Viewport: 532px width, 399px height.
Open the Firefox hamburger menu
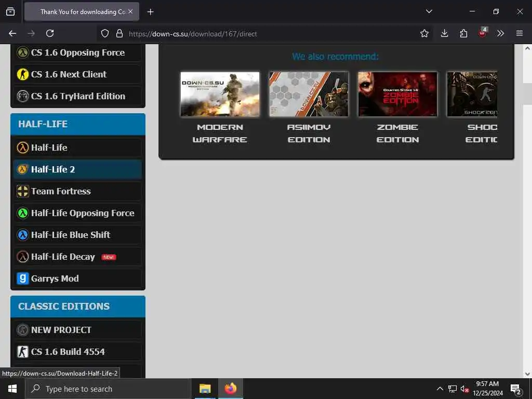520,33
